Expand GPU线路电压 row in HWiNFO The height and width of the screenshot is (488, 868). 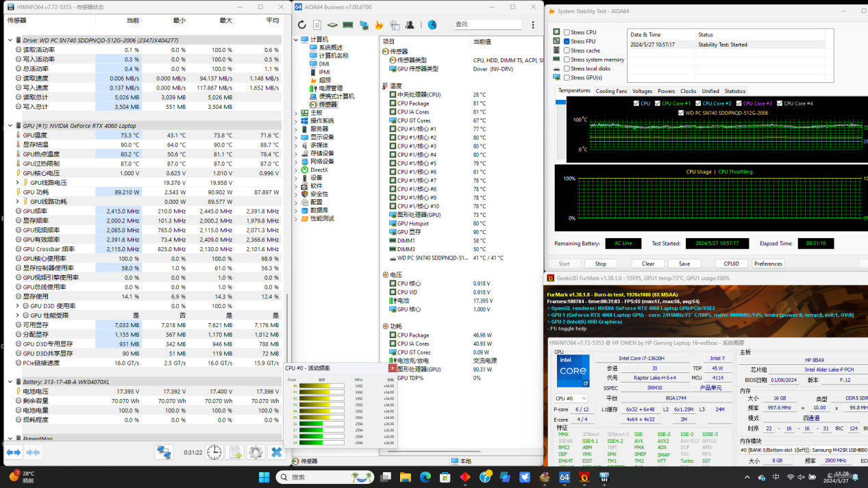click(x=17, y=183)
